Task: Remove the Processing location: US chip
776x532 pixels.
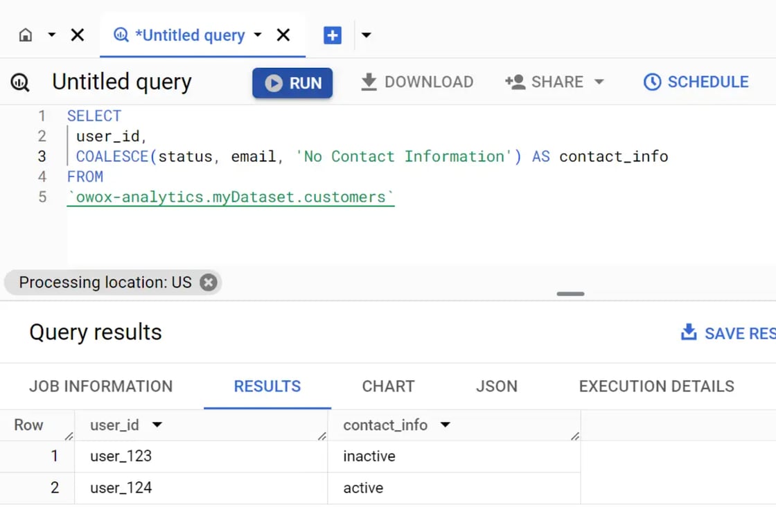Action: (209, 283)
